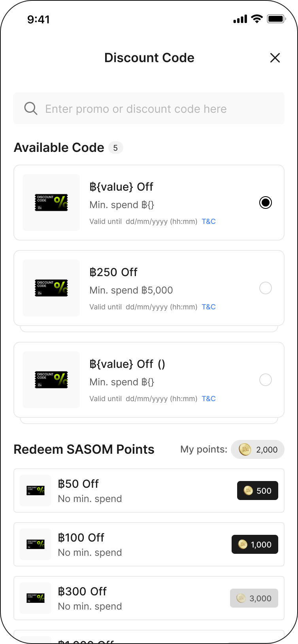The height and width of the screenshot is (644, 298).
Task: Click the ฿100 Off coupon icon
Action: point(36,544)
